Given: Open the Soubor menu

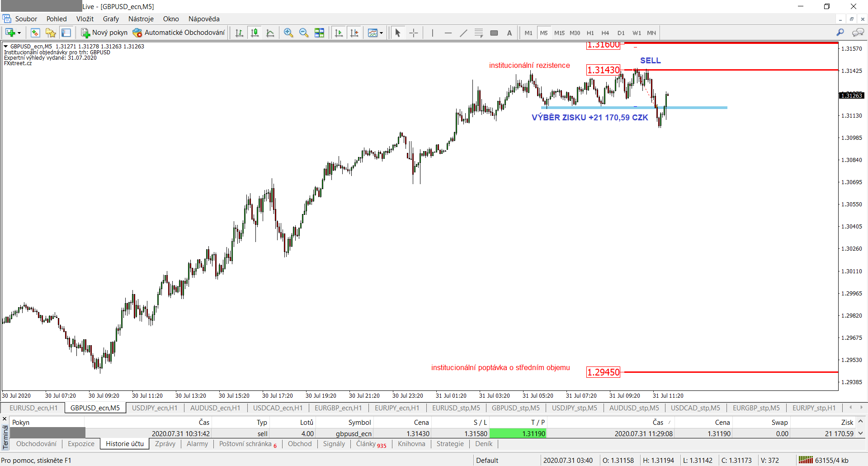Looking at the screenshot, I should (26, 19).
